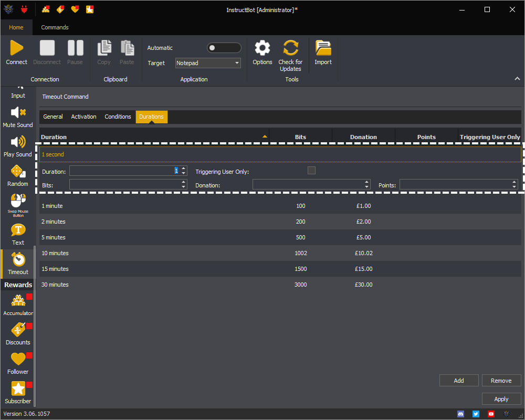Click the title bar star quick icon
The height and width of the screenshot is (420, 525).
point(90,9)
